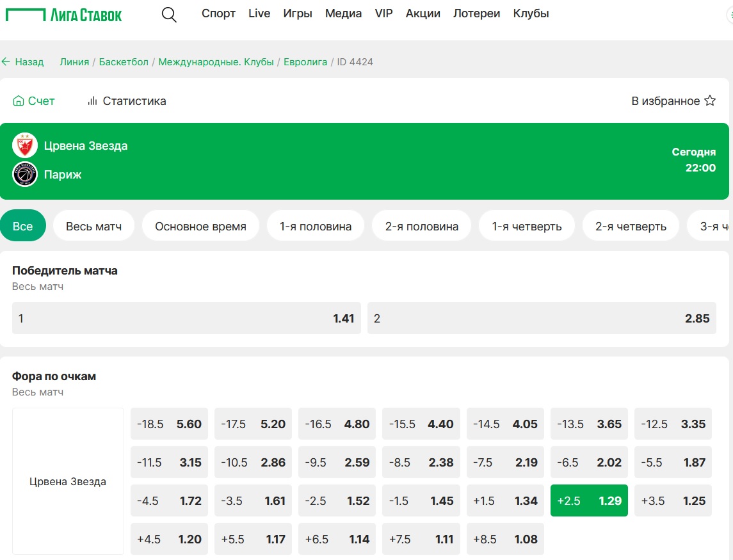Select the 2-я четверть filter

click(x=631, y=226)
